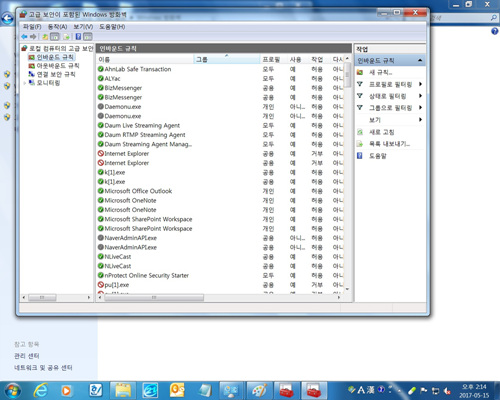Open the 네트워크 및 공유 센터 link

pos(43,368)
